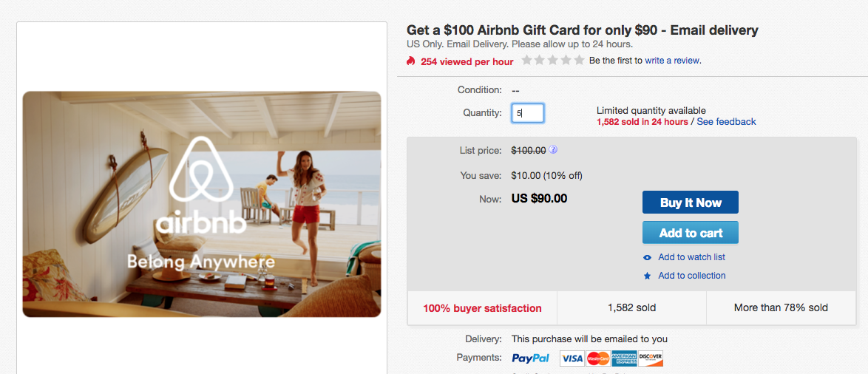The width and height of the screenshot is (868, 374).
Task: Click the Add to collection link
Action: tap(692, 276)
